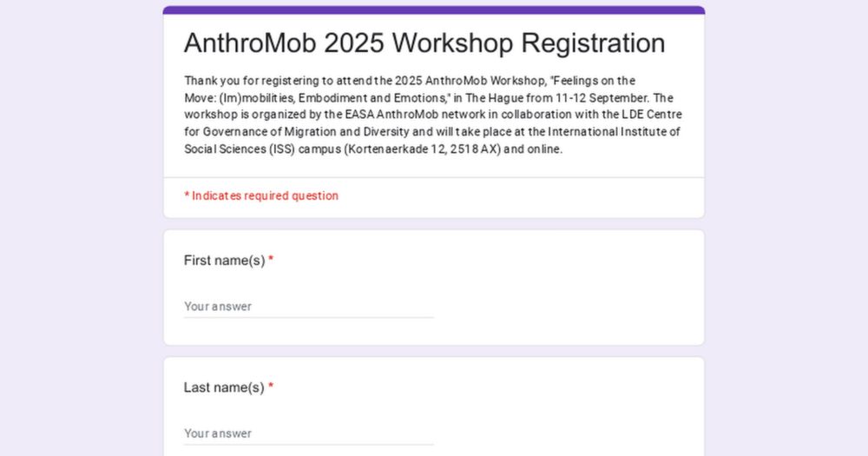
Task: Click the International Institute of text
Action: coord(614,132)
